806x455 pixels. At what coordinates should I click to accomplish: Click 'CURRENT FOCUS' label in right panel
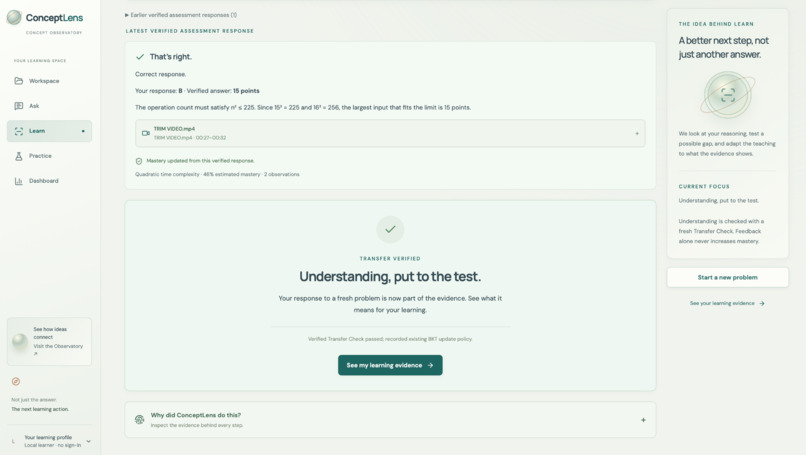pos(704,187)
